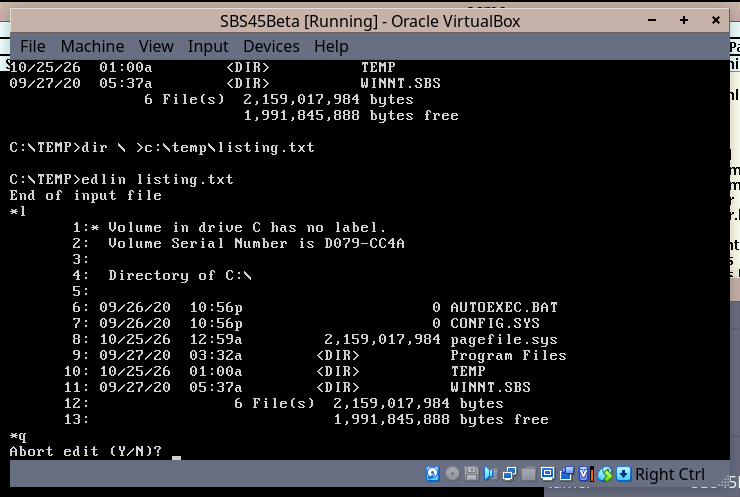This screenshot has height=497, width=740.
Task: Click the network adapters status icon
Action: click(510, 473)
